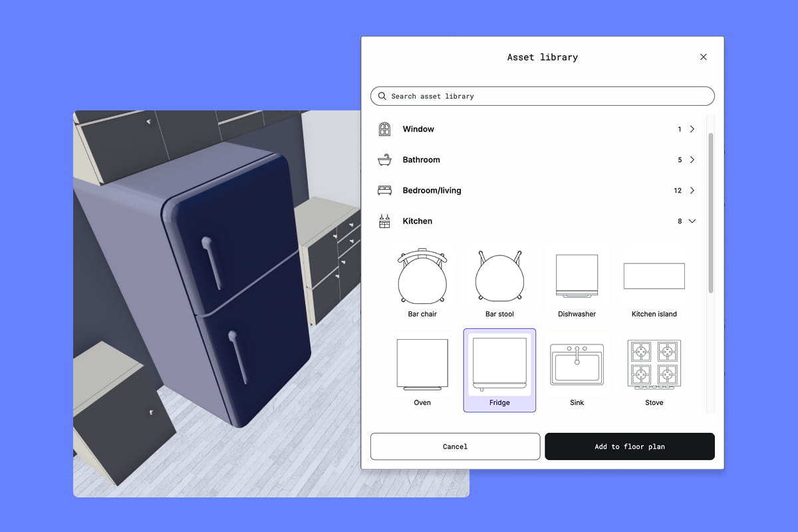The width and height of the screenshot is (798, 532).
Task: Click the Window category icon
Action: pyautogui.click(x=384, y=129)
